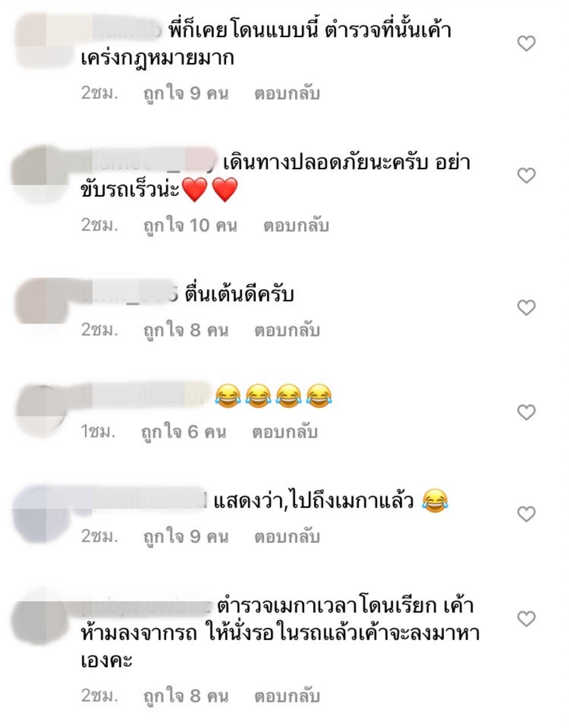Viewport: 569px width, 728px height.
Task: Open the ถูกใจ 6 คน likes list
Action: tap(184, 432)
